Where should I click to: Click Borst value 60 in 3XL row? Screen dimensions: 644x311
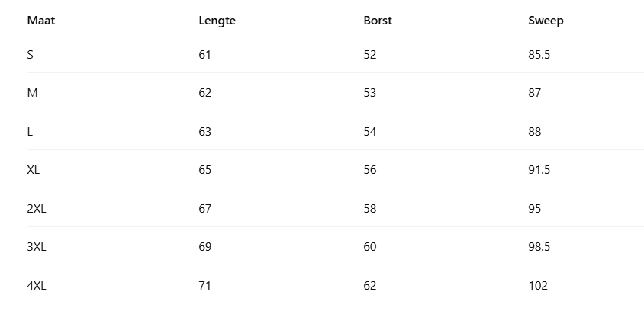click(x=370, y=247)
